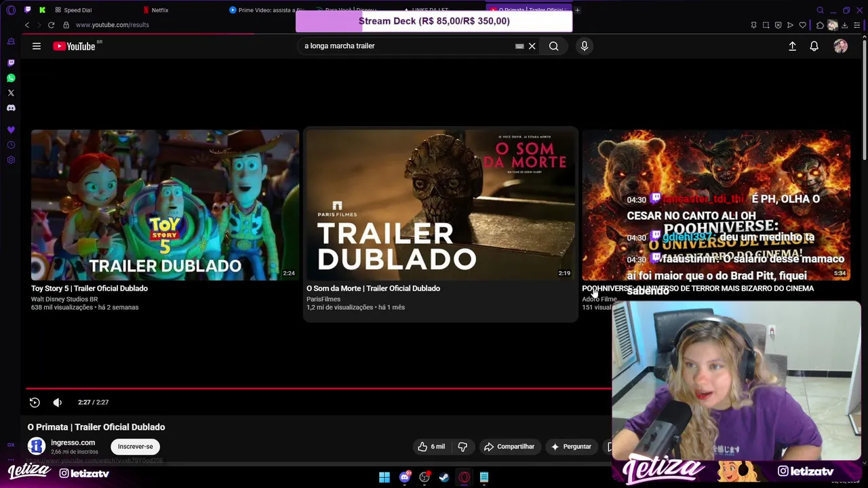Visit Walt Disney Studios BR channel

pyautogui.click(x=64, y=299)
